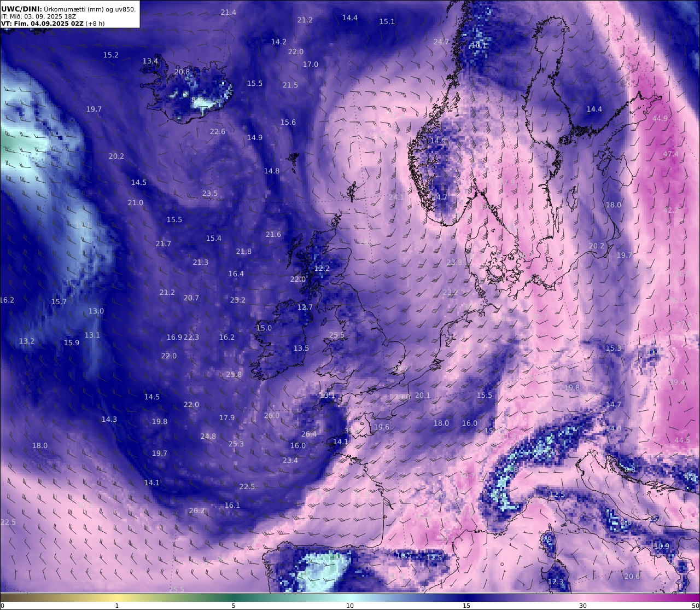The height and width of the screenshot is (610, 700).
Task: Click the 21.3 value label
Action: [x=201, y=262]
